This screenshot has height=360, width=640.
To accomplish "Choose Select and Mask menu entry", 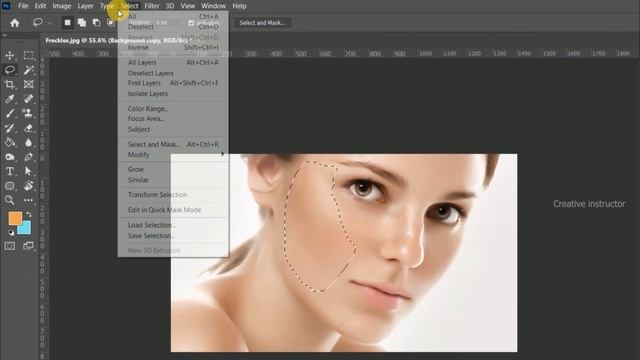I will pos(173,144).
